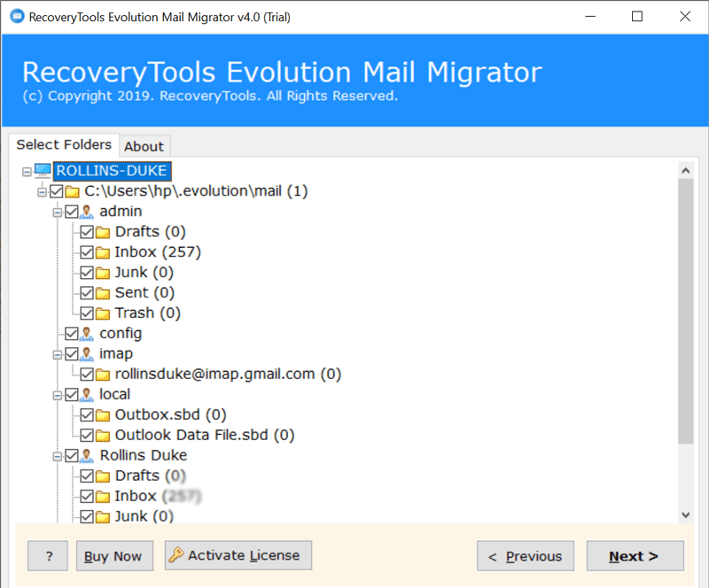Select the 'Outlook Data File.sbd (0)' row

tap(205, 435)
